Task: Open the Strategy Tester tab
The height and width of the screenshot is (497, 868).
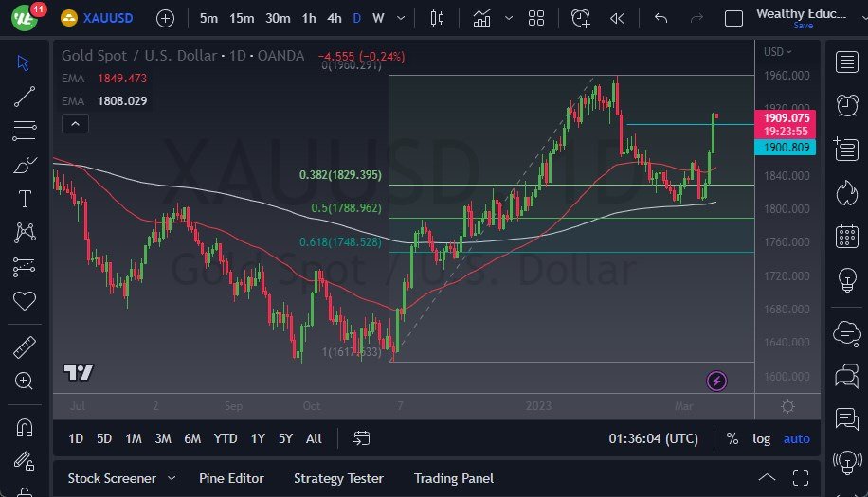Action: (338, 478)
